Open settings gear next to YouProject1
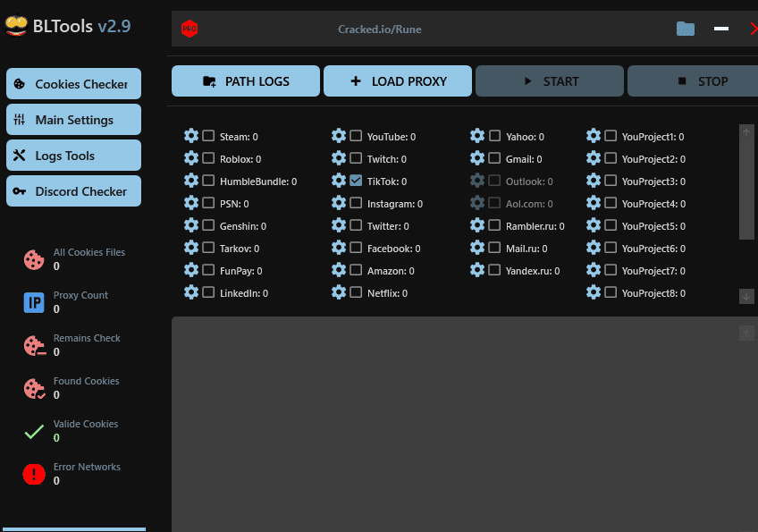758x532 pixels. pos(594,136)
